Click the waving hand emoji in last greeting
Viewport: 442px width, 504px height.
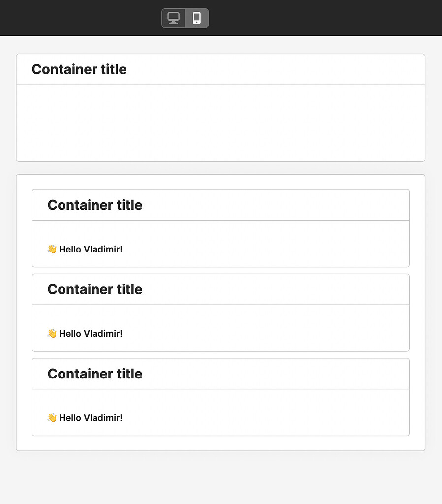pos(52,417)
